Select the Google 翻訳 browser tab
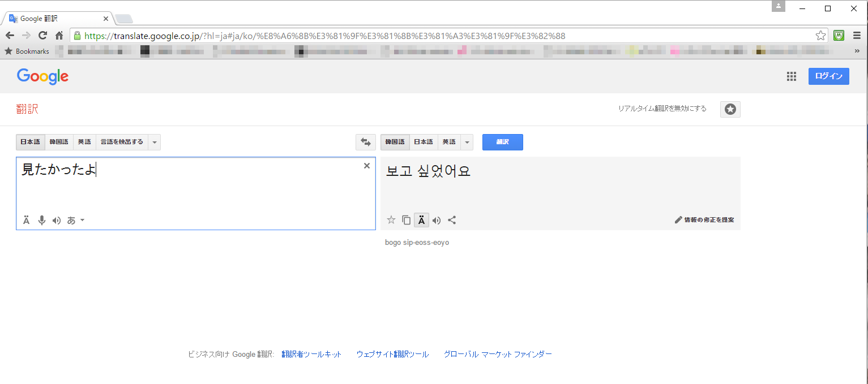 click(57, 18)
